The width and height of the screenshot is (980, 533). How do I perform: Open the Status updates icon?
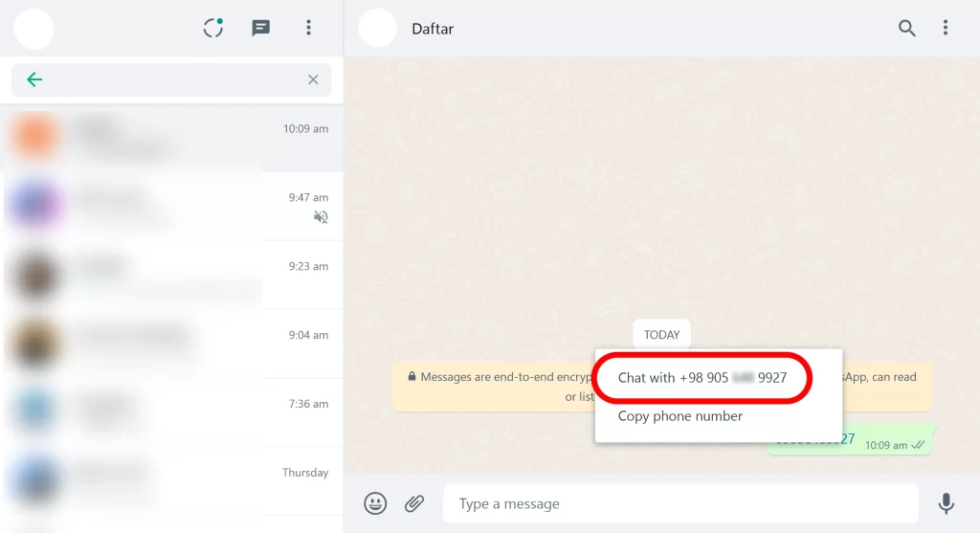pyautogui.click(x=213, y=28)
